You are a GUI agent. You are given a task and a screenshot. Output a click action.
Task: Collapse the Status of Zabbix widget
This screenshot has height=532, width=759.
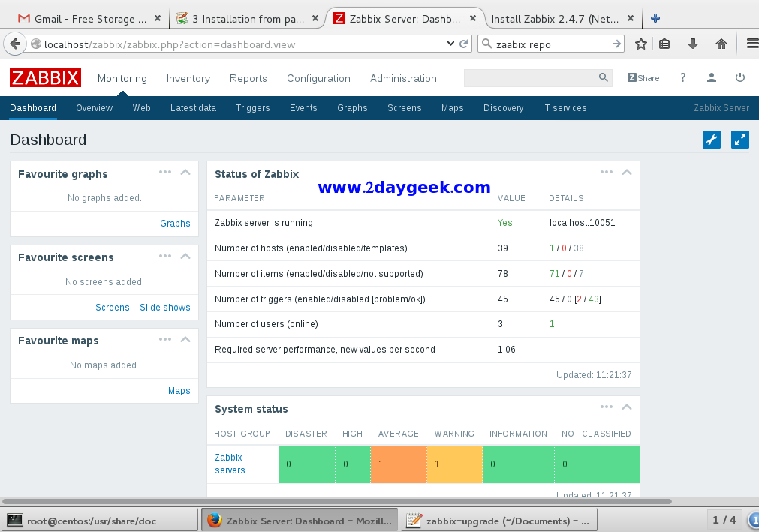coord(627,172)
